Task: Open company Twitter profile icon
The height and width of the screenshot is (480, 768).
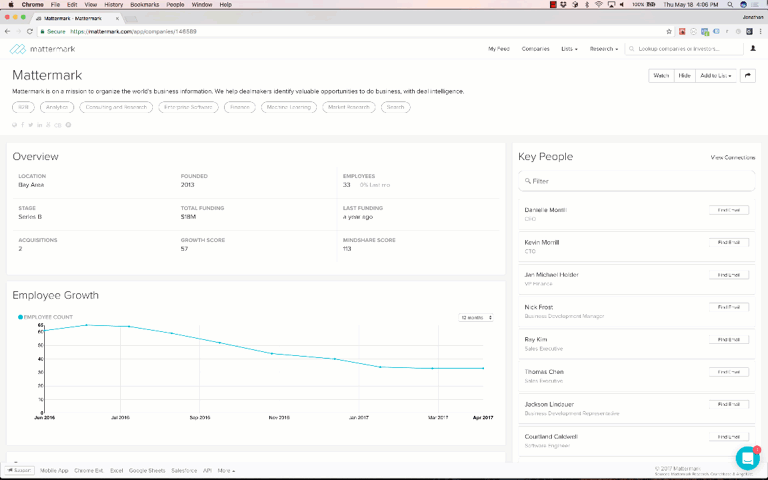Action: click(30, 125)
